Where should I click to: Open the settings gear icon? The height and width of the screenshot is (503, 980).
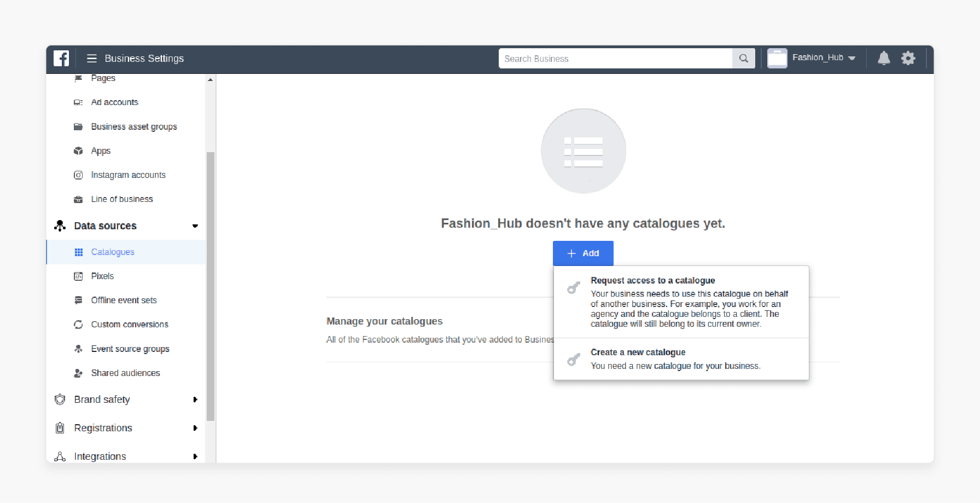(x=908, y=58)
